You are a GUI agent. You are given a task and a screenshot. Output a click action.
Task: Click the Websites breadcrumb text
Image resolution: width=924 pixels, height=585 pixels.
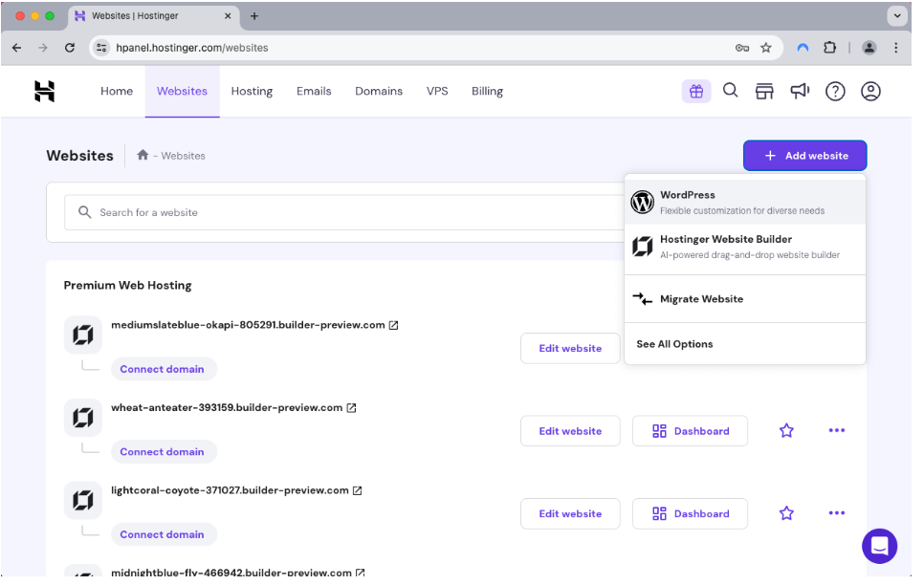click(184, 156)
